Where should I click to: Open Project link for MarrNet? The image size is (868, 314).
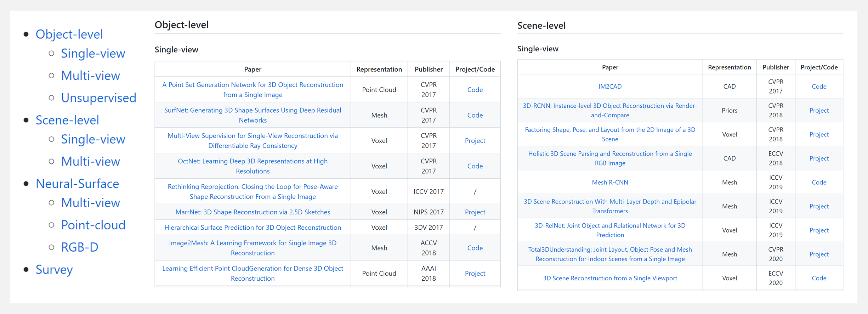(475, 212)
